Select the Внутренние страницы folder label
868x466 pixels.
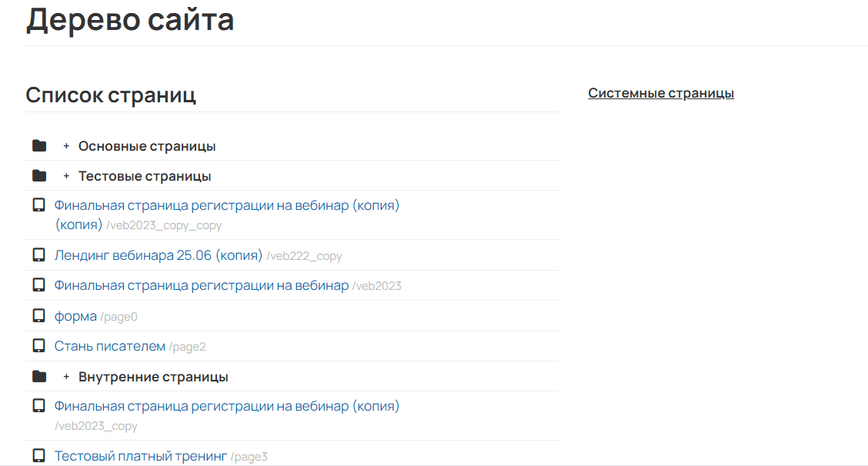[153, 377]
